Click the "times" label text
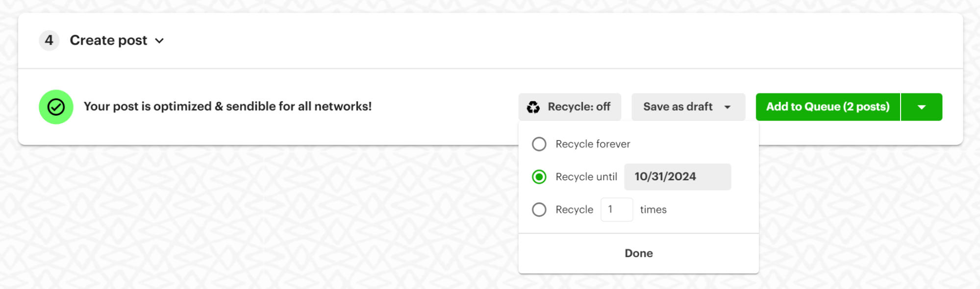Image resolution: width=980 pixels, height=289 pixels. tap(653, 210)
